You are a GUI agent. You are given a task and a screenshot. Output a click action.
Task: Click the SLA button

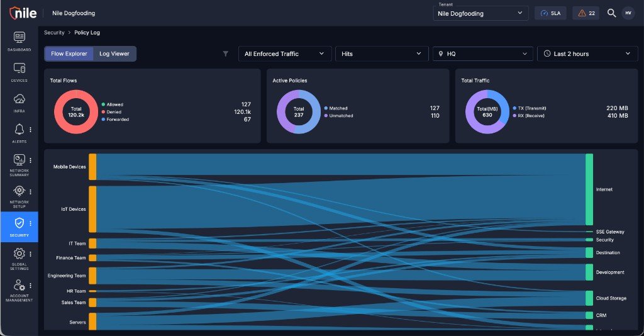click(550, 13)
